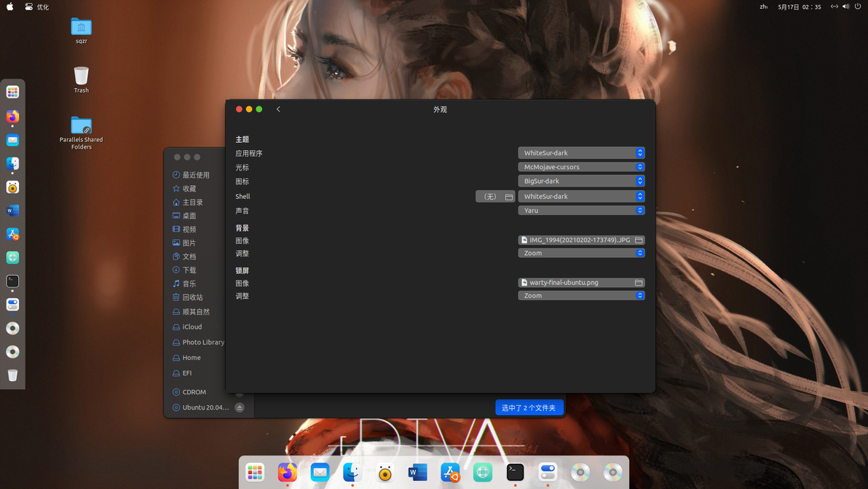Click the 选中了 2 个文件夹 button
This screenshot has width=868, height=489.
pos(529,407)
